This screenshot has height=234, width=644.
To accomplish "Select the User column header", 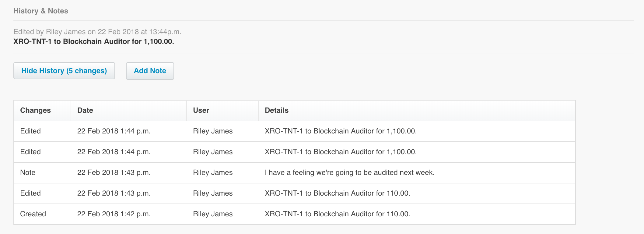I will coord(201,110).
